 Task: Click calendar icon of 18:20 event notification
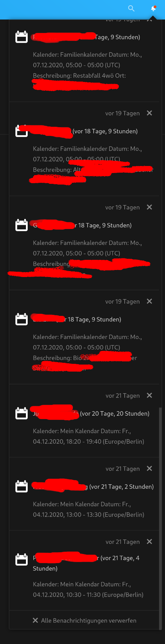point(22,414)
